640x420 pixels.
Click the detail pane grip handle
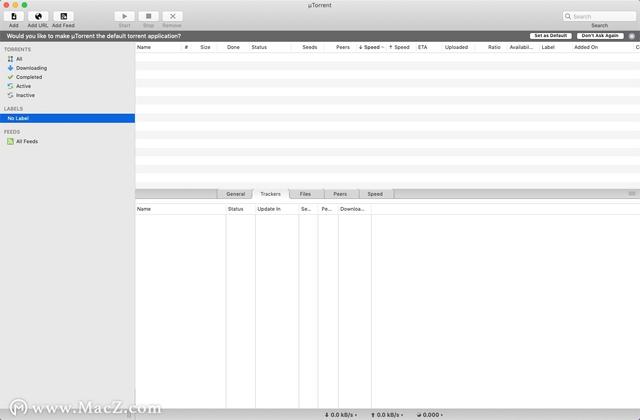click(632, 193)
